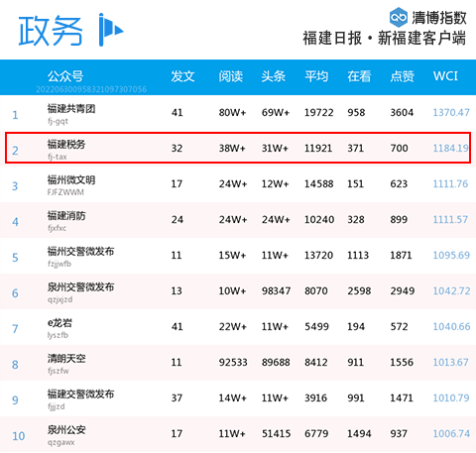Click the 政务 title text
This screenshot has height=453, width=476.
pos(51,31)
